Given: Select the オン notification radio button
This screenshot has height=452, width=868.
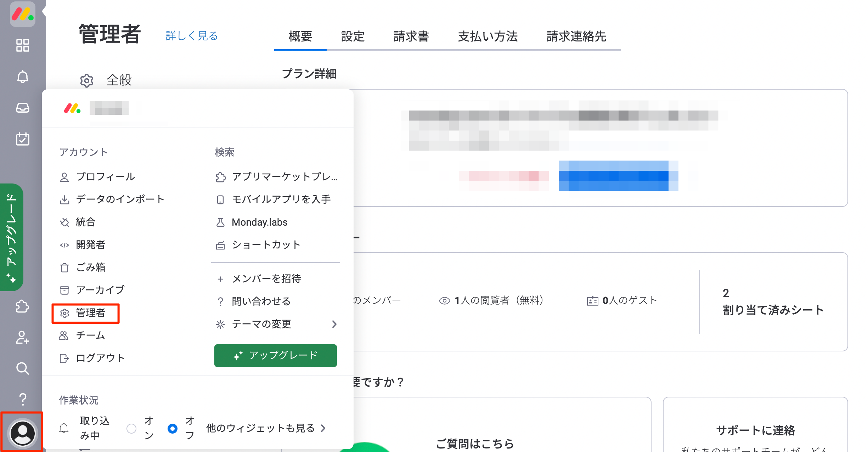Looking at the screenshot, I should pyautogui.click(x=131, y=429).
